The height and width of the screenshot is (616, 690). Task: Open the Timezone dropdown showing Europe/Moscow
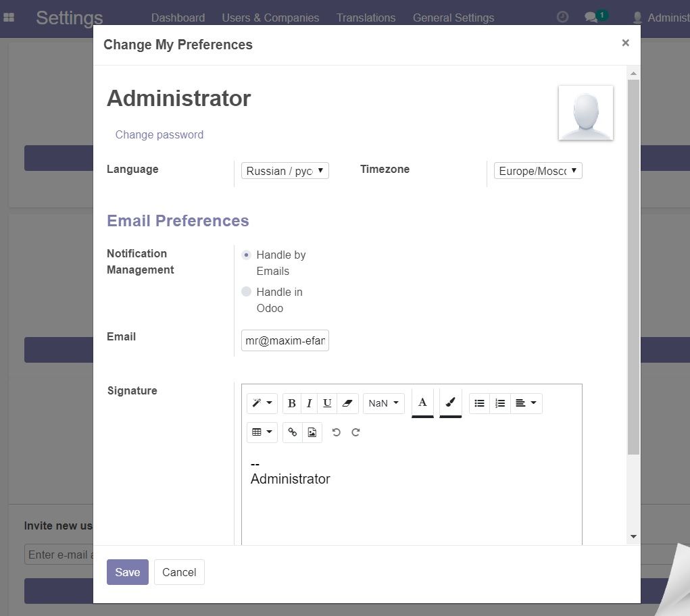pos(537,170)
